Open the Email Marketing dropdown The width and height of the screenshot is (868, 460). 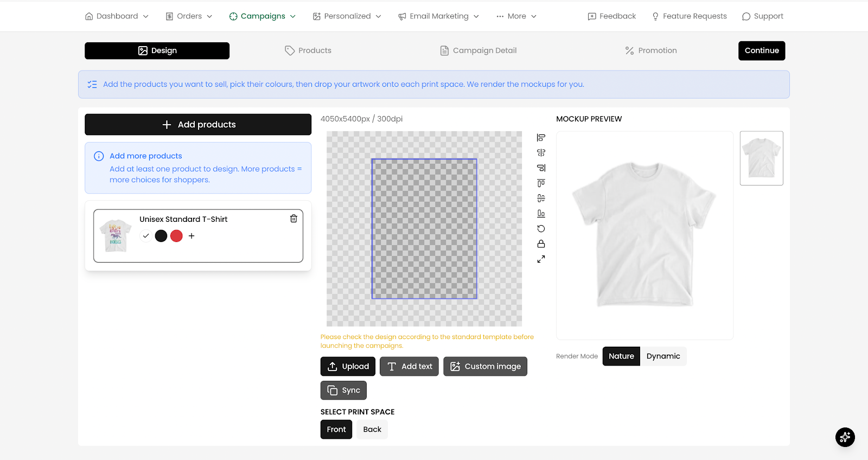[439, 16]
